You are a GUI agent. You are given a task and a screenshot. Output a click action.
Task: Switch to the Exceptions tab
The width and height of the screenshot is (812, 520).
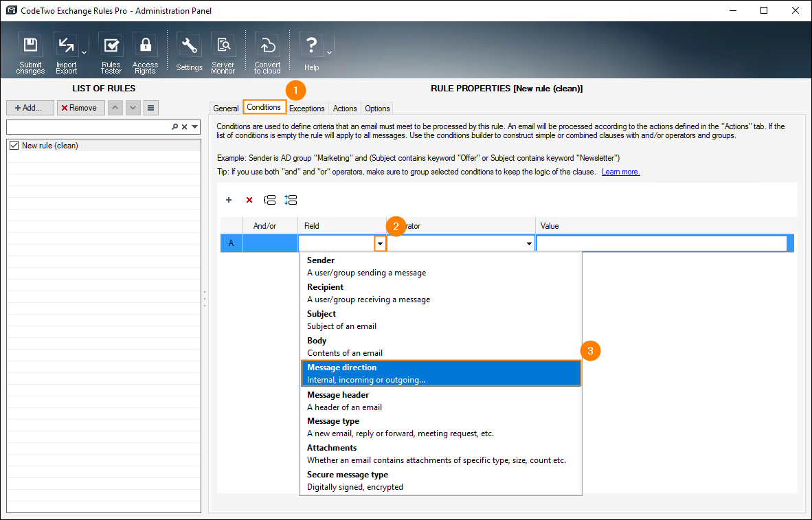coord(307,109)
